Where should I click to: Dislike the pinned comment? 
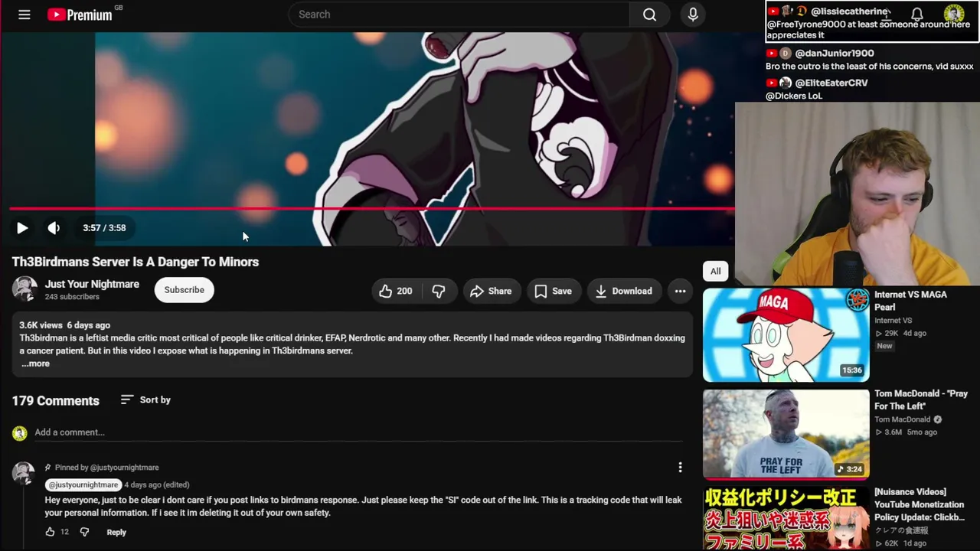click(84, 532)
